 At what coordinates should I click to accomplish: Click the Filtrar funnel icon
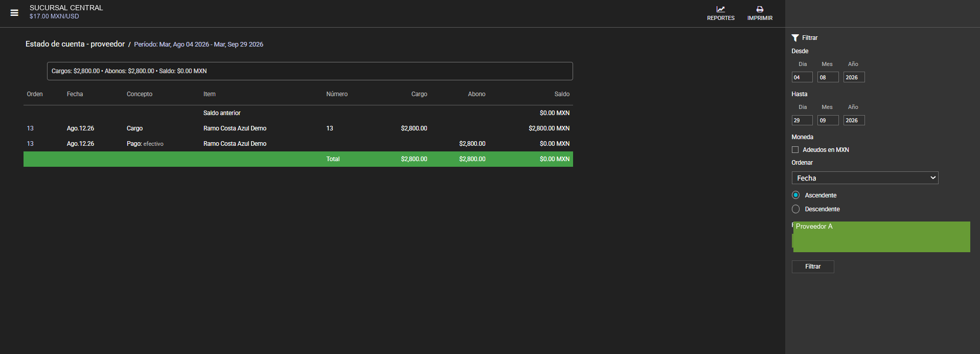(x=795, y=38)
